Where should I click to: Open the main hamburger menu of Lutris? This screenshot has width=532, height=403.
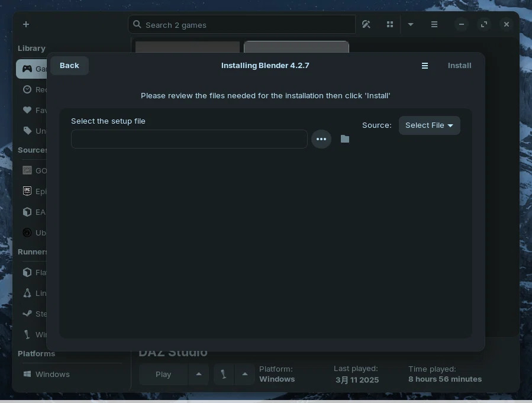coord(434,24)
